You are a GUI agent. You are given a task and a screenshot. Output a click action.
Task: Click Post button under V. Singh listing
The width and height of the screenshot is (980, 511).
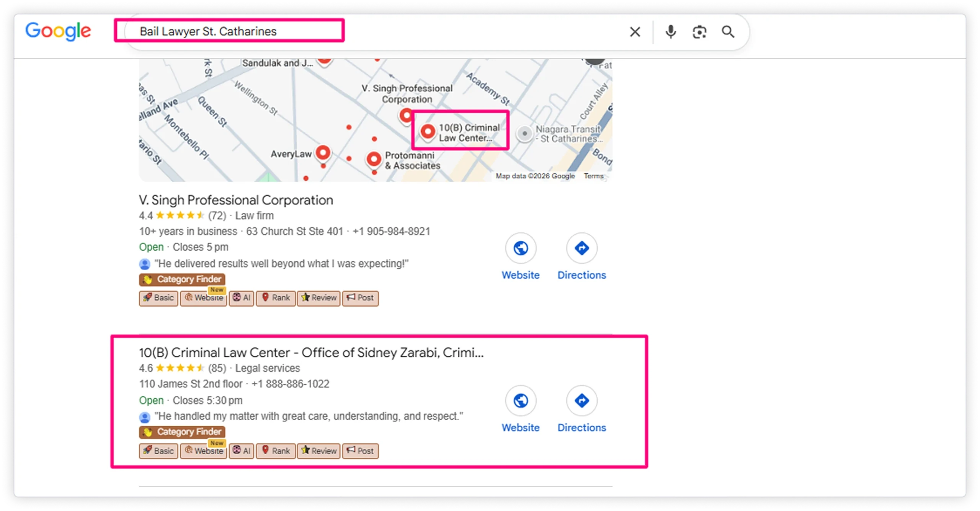click(x=360, y=298)
